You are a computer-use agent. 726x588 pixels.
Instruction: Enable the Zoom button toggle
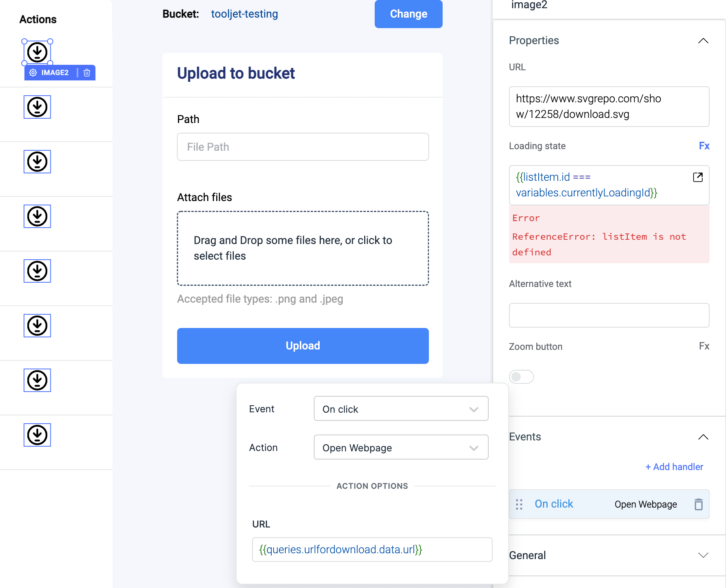pos(521,377)
